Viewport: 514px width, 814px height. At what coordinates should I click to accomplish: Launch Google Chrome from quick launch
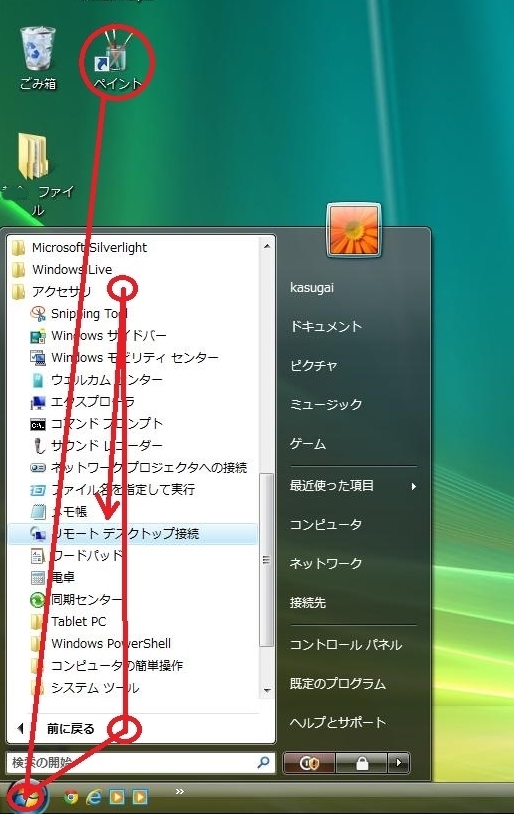click(71, 796)
